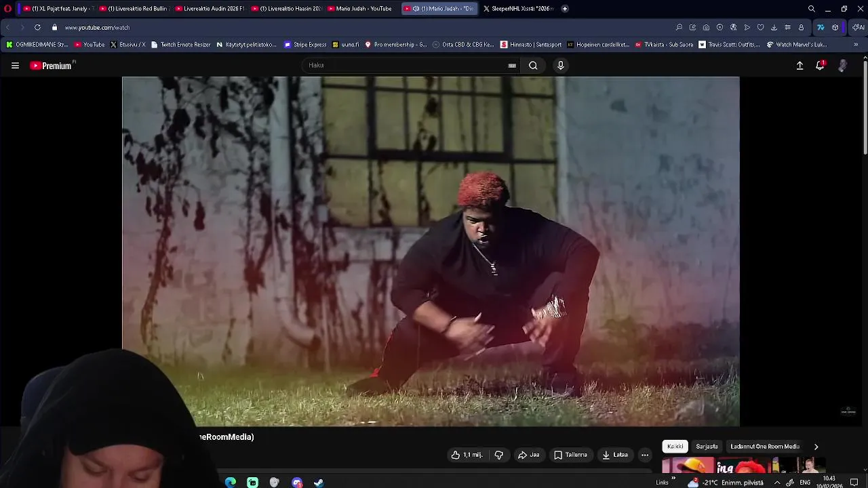Pause the playing music video

(431, 251)
